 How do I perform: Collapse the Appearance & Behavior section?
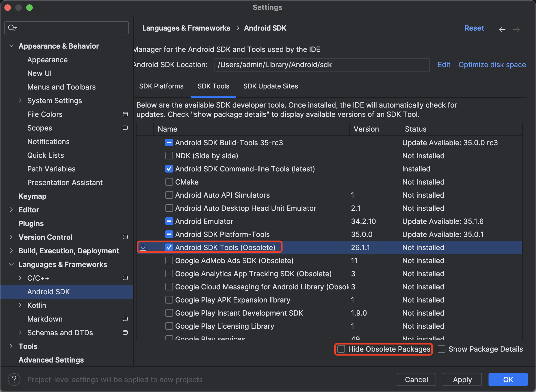(11, 46)
